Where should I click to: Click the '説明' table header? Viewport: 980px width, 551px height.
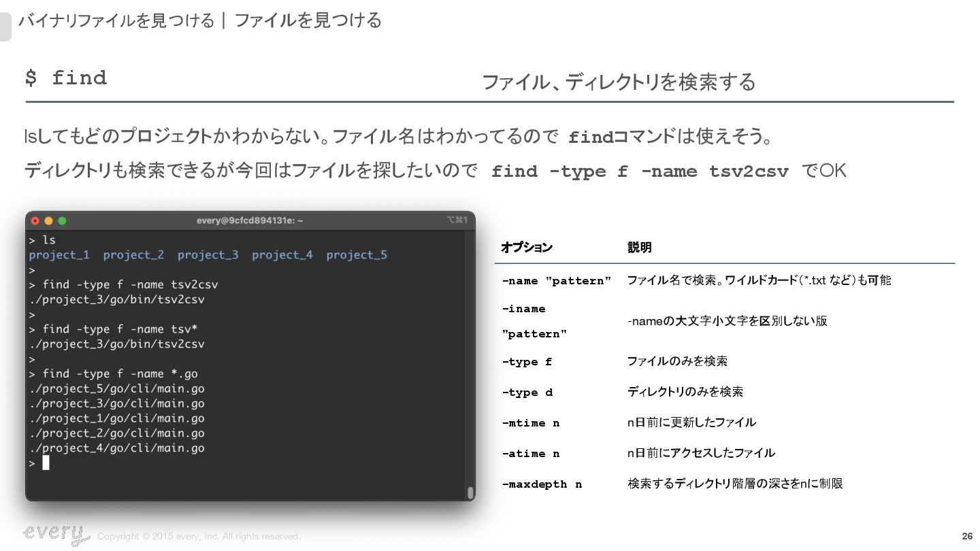point(639,248)
